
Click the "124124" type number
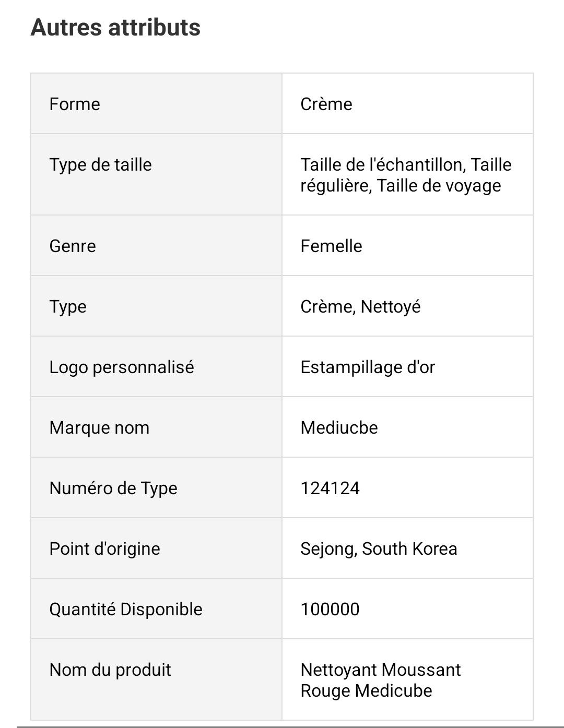pos(330,488)
